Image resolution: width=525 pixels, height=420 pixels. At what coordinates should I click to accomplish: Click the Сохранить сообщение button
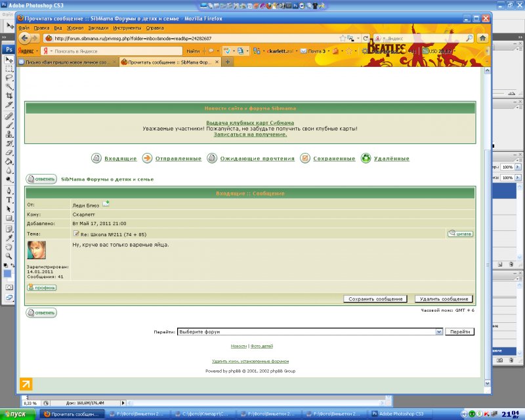pos(375,299)
